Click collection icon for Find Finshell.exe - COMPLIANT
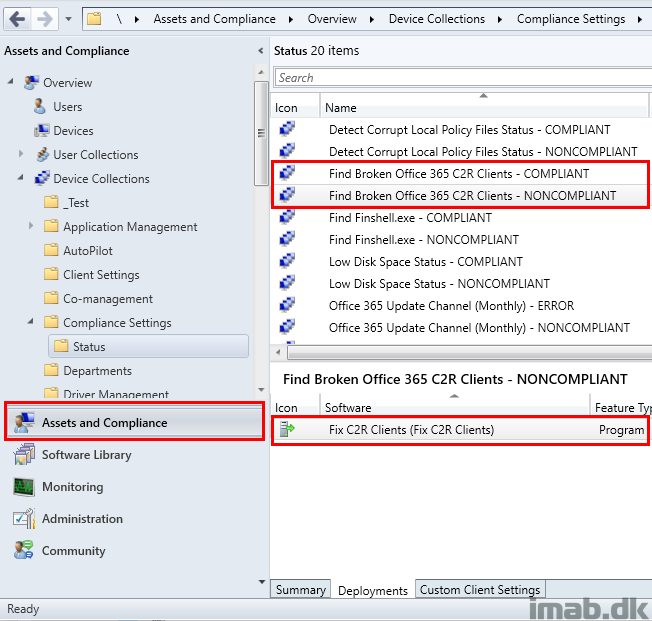Screen dimensions: 652x621 coord(287,217)
